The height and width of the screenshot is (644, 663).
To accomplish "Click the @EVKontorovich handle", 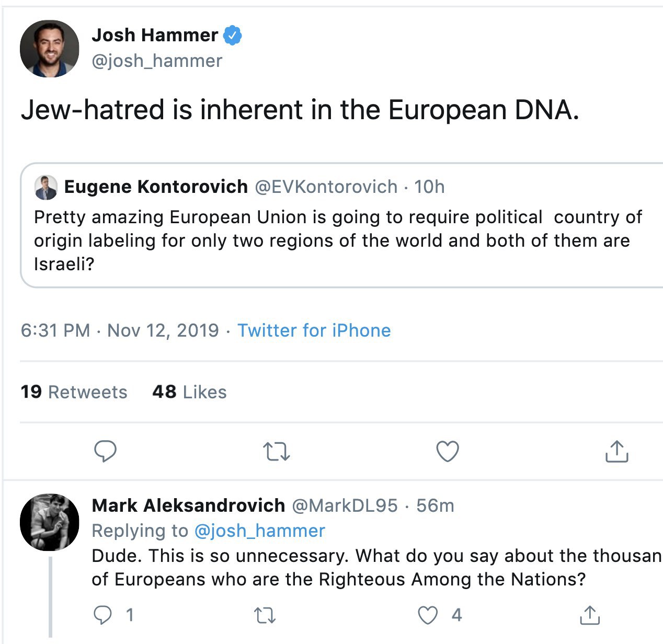I will (326, 187).
